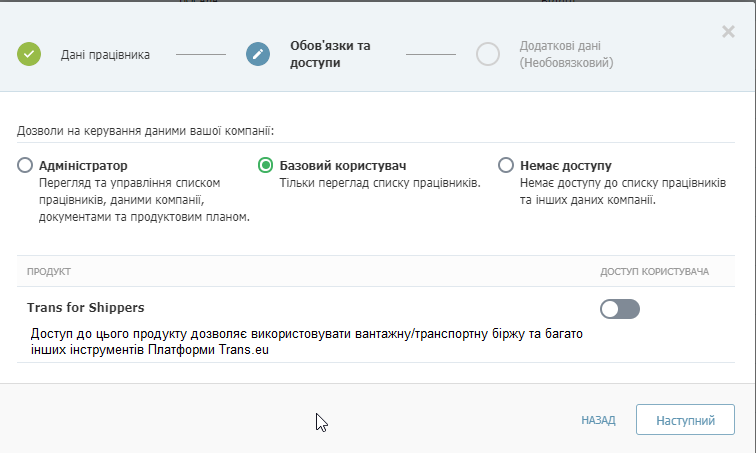
Task: Click the НАЗАД link
Action: click(x=598, y=420)
